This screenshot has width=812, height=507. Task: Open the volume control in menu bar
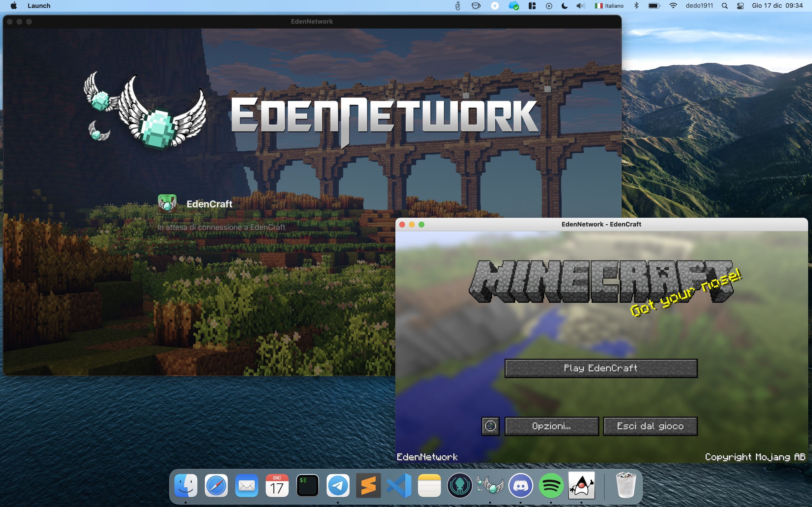point(580,6)
